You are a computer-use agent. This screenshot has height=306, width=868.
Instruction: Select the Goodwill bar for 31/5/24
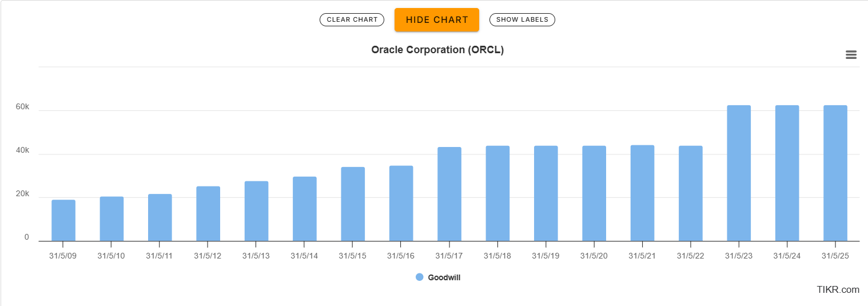click(x=787, y=173)
